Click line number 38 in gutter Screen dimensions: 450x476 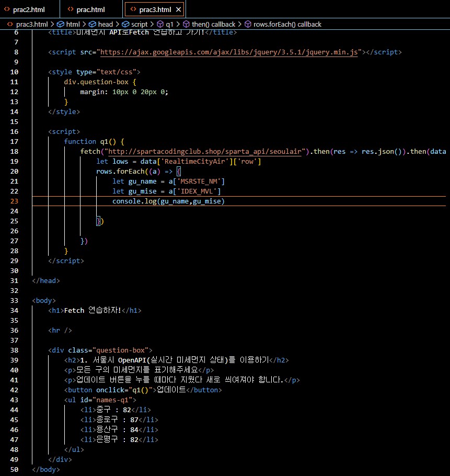click(14, 350)
